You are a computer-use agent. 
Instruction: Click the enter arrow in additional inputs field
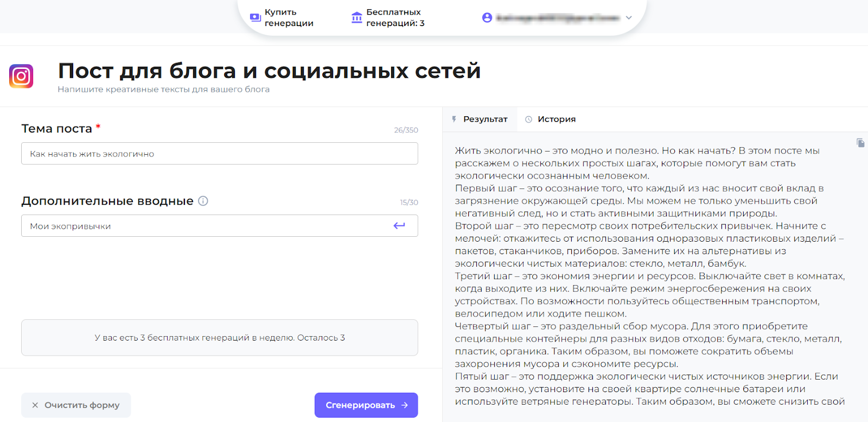click(x=399, y=226)
